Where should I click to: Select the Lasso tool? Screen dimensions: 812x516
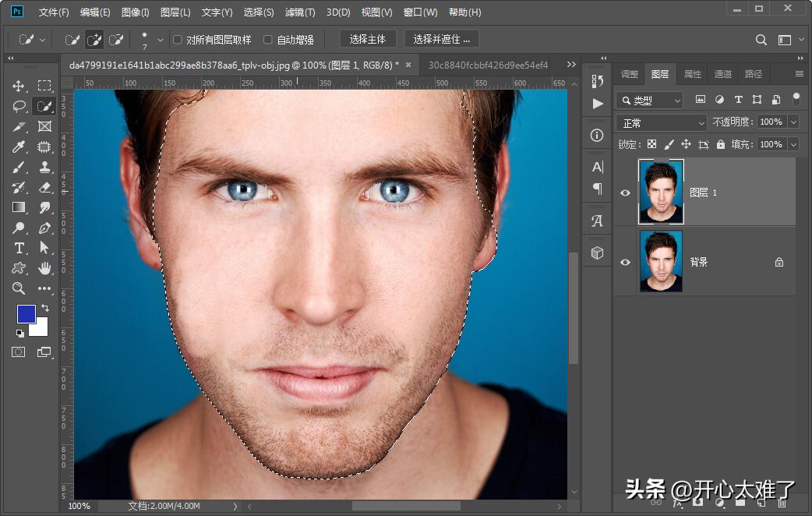pos(19,106)
